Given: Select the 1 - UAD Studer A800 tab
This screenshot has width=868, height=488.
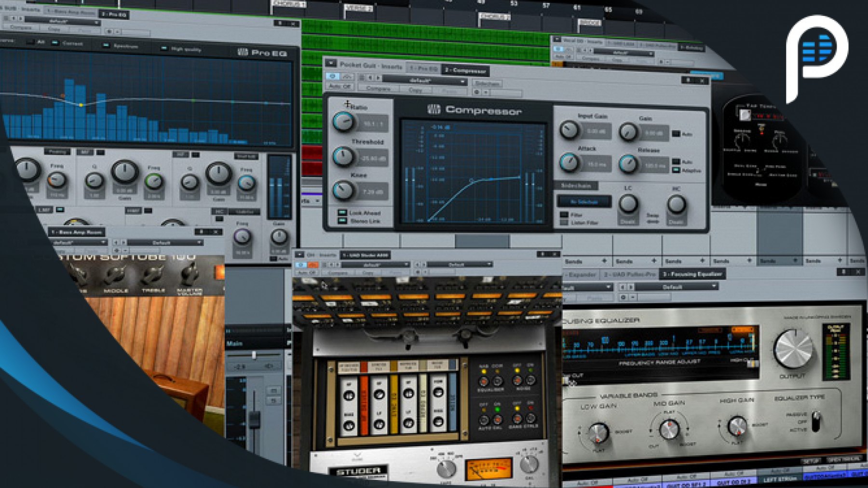Looking at the screenshot, I should tap(365, 255).
